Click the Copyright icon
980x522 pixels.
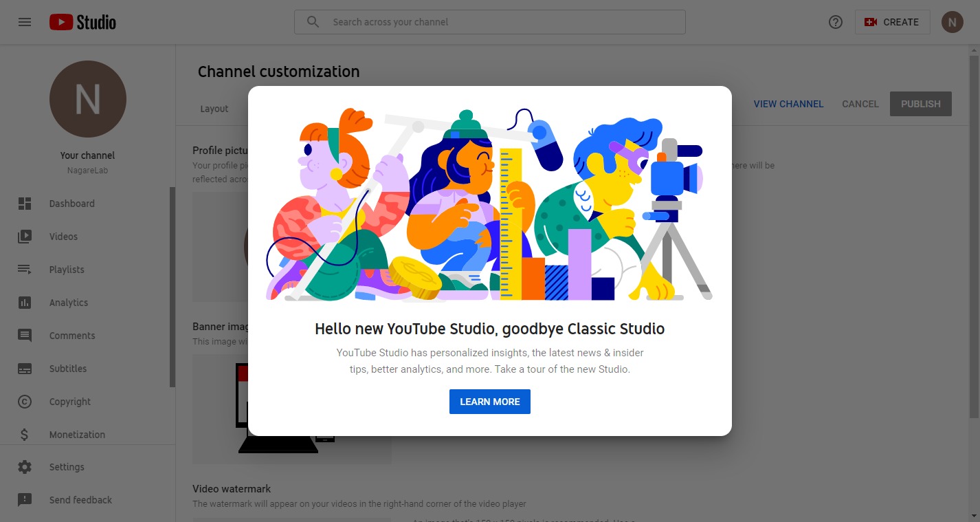click(x=25, y=402)
